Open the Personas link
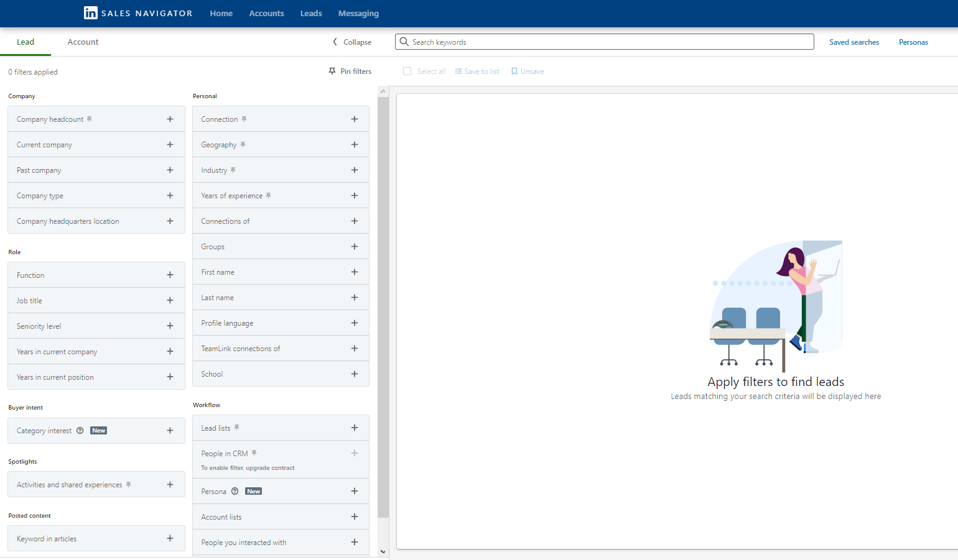 (913, 42)
